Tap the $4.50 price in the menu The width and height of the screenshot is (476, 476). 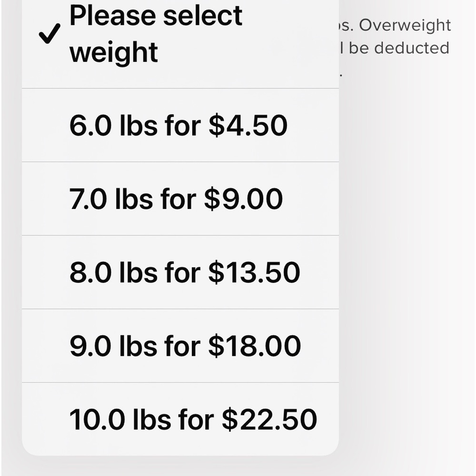pyautogui.click(x=248, y=125)
